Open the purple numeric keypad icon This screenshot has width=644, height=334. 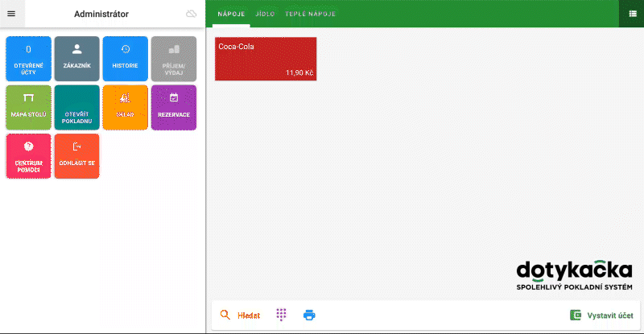pyautogui.click(x=281, y=315)
